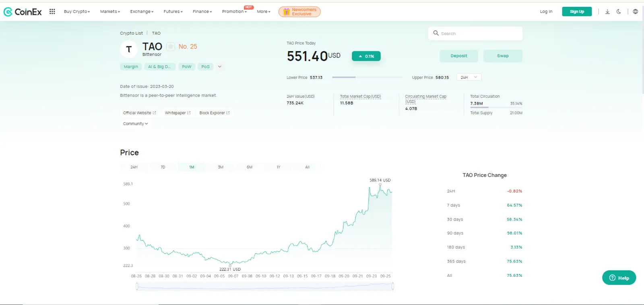This screenshot has height=305, width=644.
Task: Click the TAO coin logo
Action: (129, 49)
